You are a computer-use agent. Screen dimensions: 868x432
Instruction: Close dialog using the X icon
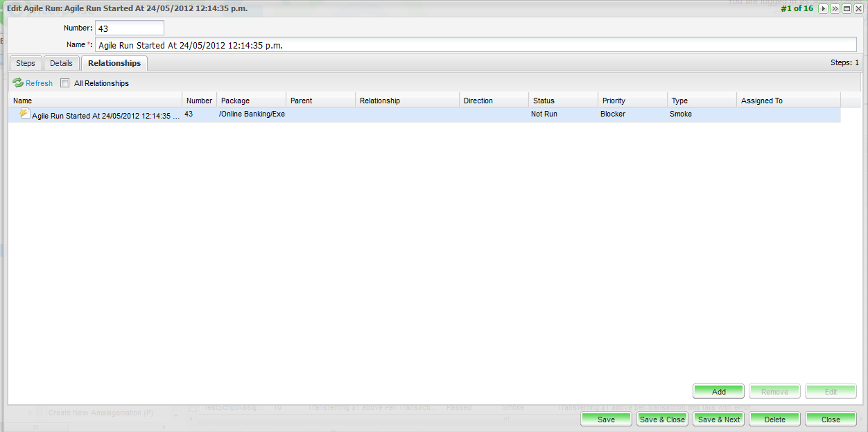pyautogui.click(x=858, y=9)
